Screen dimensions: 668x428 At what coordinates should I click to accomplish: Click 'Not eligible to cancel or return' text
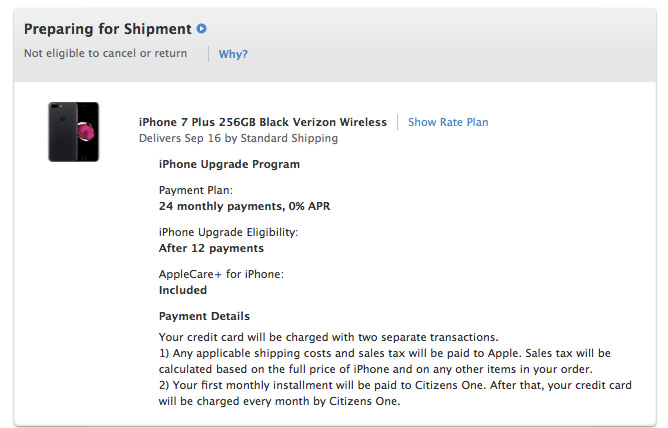[105, 54]
